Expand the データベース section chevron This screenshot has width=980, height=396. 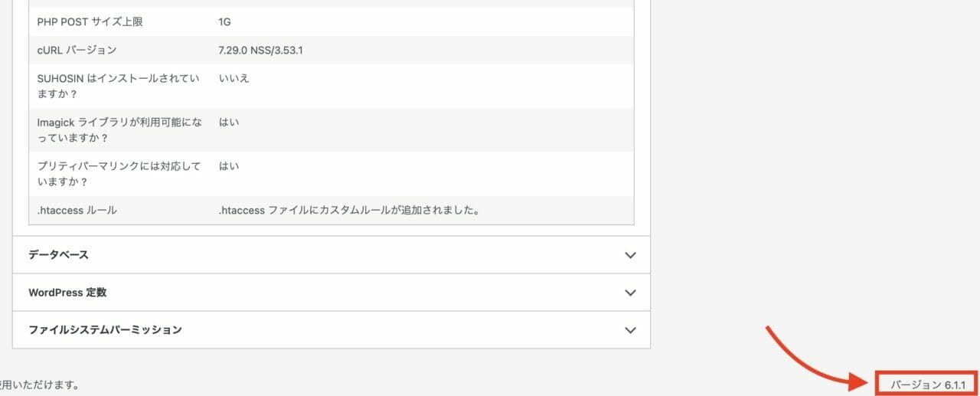point(630,255)
